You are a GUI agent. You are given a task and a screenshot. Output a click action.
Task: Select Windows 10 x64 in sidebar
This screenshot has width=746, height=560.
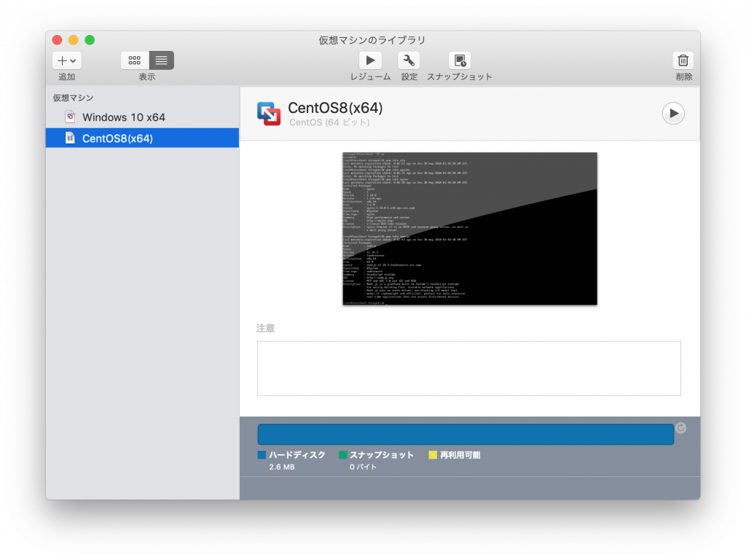coord(142,117)
